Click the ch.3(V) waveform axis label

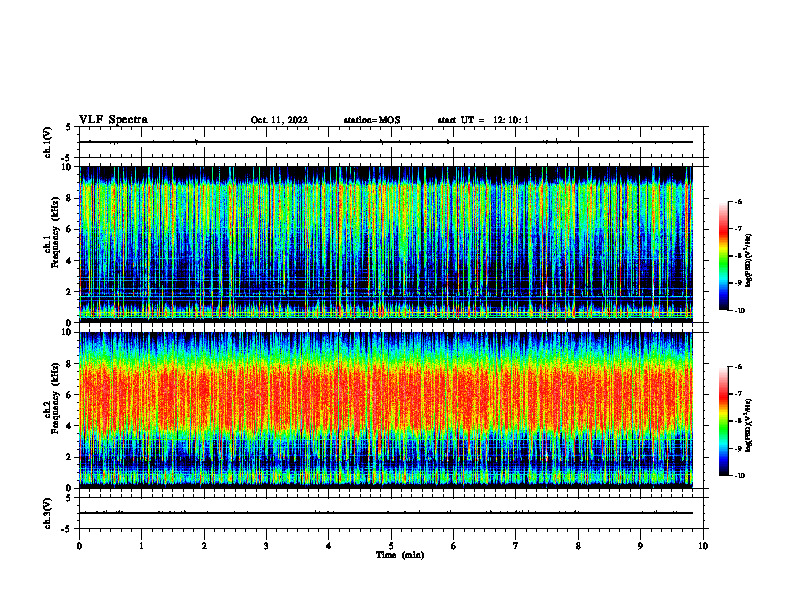[47, 513]
